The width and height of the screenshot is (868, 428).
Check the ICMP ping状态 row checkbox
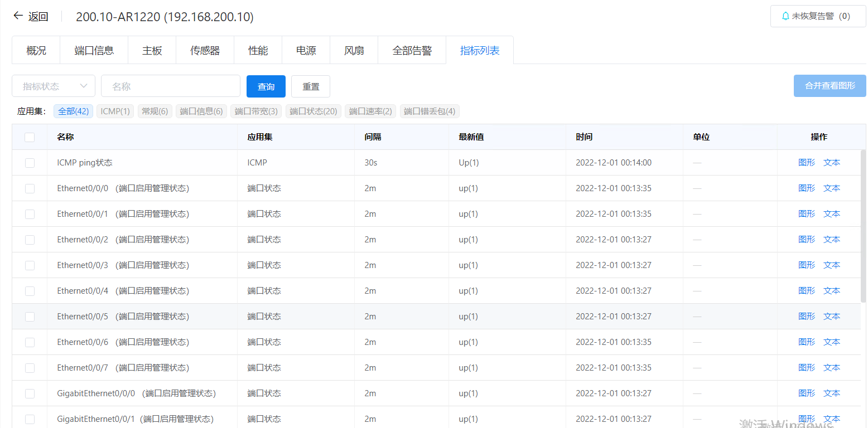point(30,163)
